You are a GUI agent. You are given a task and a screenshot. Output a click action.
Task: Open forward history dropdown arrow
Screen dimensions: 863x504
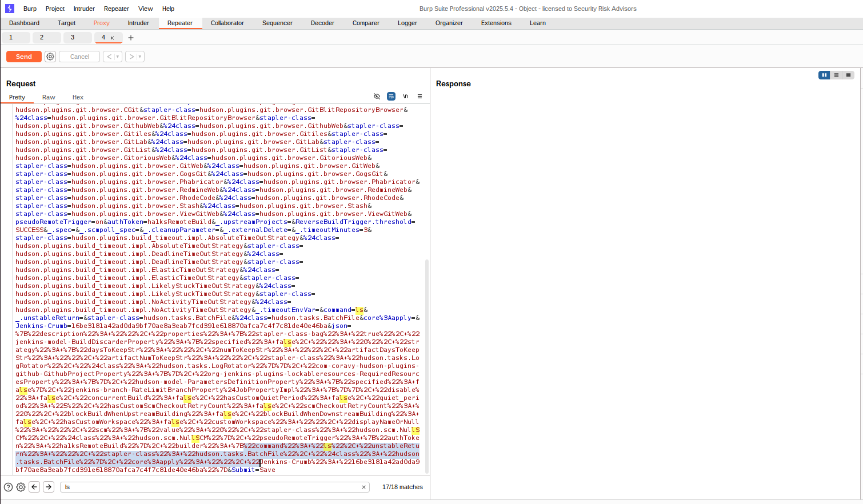coord(140,57)
